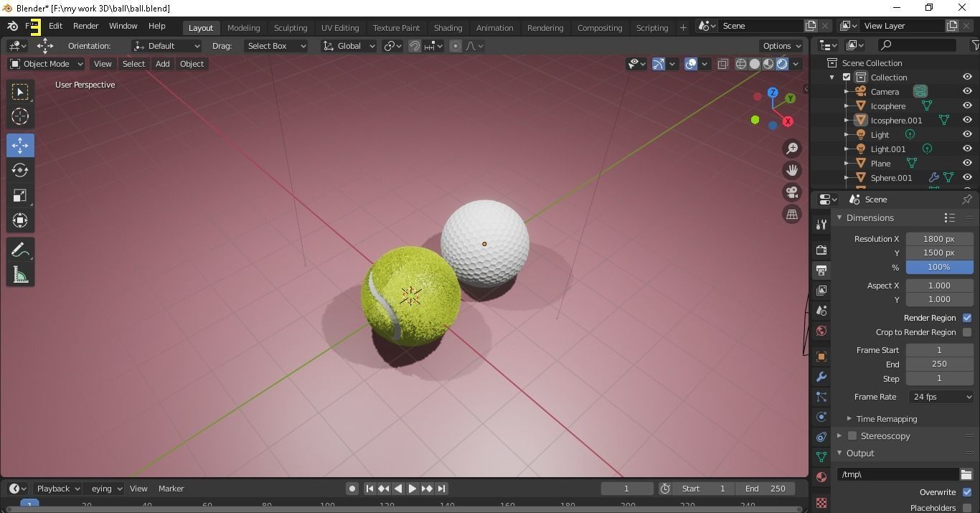The height and width of the screenshot is (513, 980).
Task: Toggle Render Region checkbox
Action: tap(967, 318)
